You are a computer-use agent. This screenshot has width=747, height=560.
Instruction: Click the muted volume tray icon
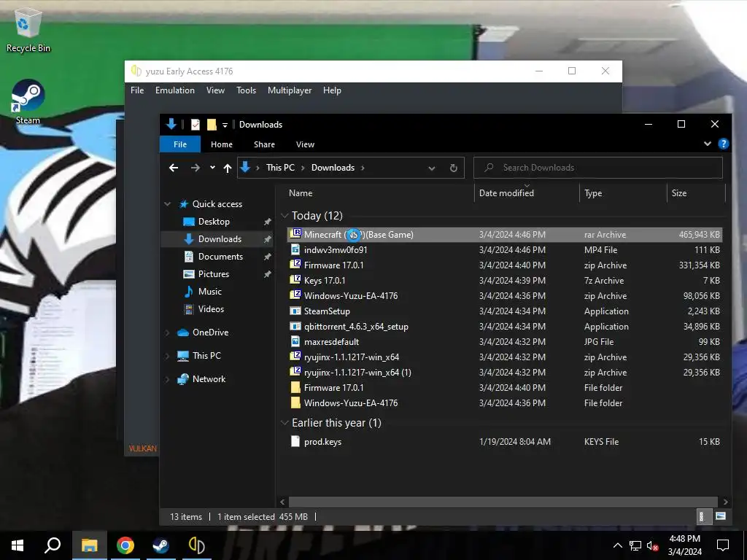(x=653, y=545)
